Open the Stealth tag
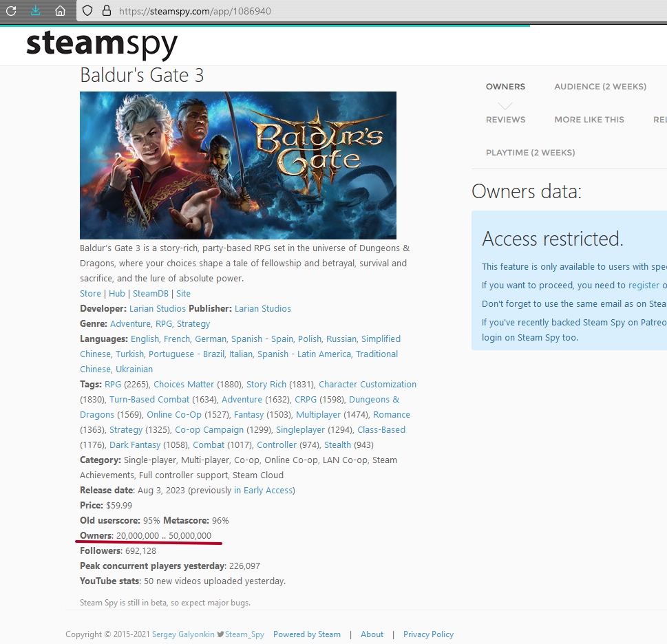Viewport: 667px width, 644px height. click(x=338, y=444)
